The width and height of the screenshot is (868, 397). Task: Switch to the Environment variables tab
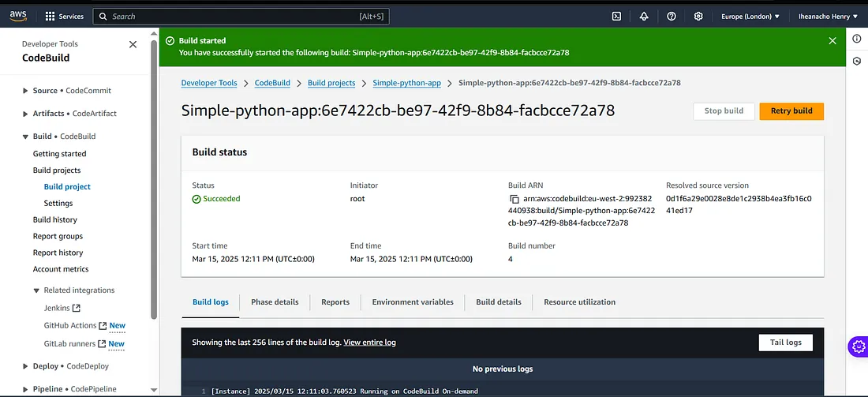[413, 302]
